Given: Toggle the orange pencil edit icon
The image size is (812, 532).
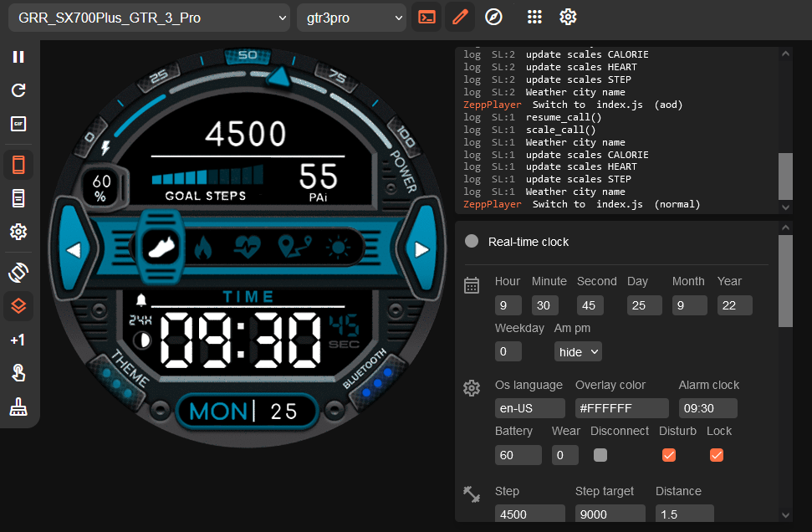Looking at the screenshot, I should (460, 18).
